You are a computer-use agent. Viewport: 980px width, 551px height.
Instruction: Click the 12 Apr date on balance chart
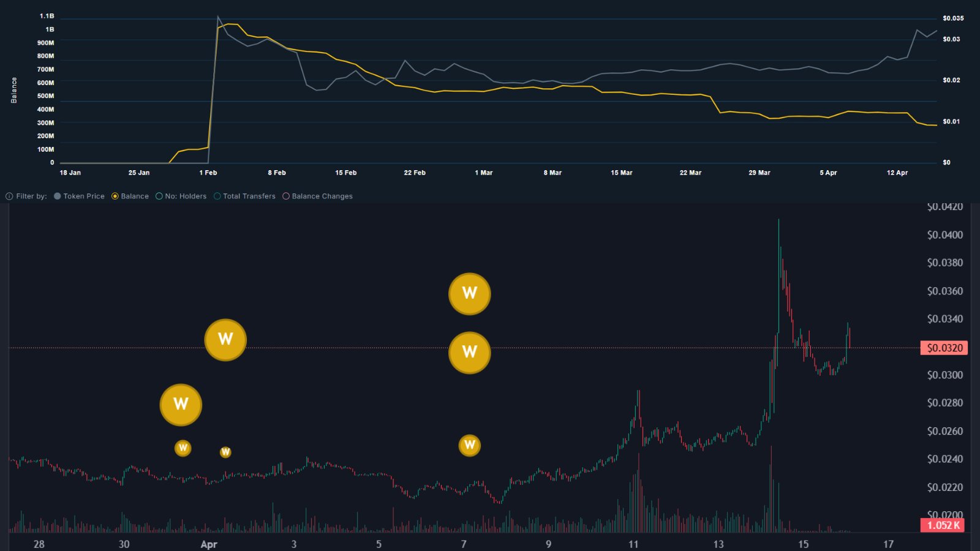tap(897, 173)
